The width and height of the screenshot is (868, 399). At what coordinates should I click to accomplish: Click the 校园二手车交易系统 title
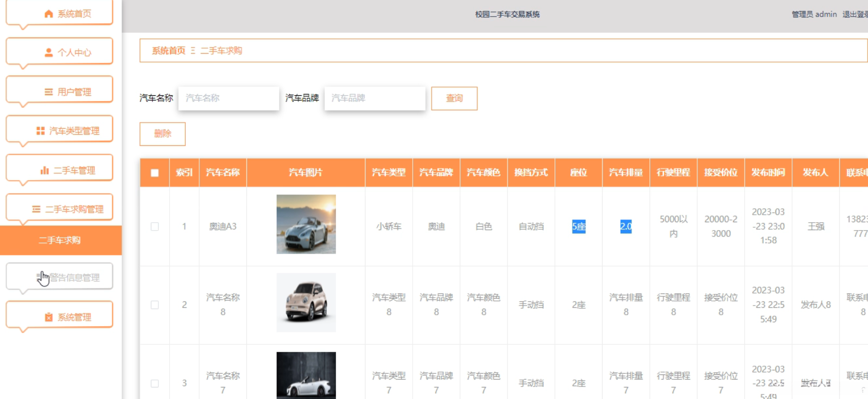507,14
